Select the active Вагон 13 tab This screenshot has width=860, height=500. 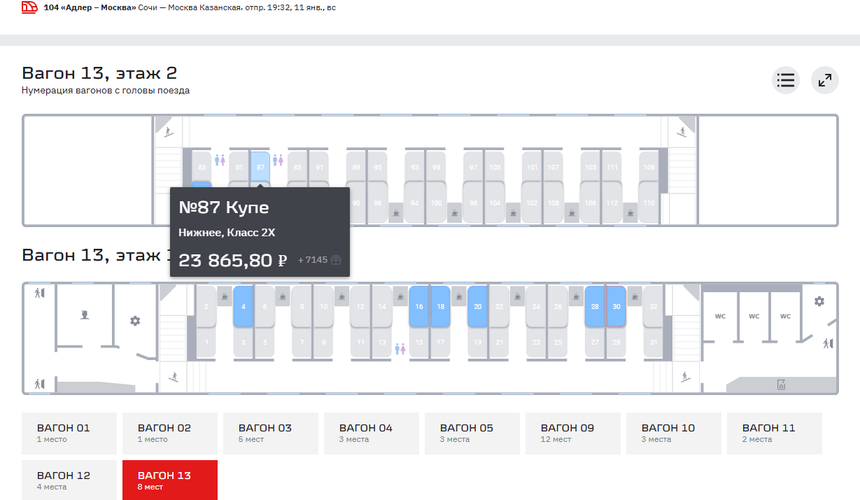pyautogui.click(x=169, y=480)
